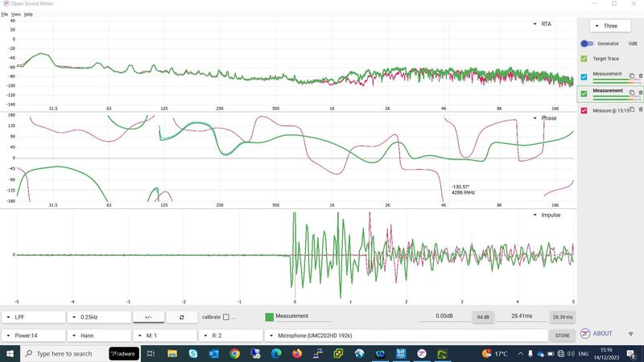Click the Generator 0dB level text
This screenshot has width=644, height=362.
pos(633,43)
